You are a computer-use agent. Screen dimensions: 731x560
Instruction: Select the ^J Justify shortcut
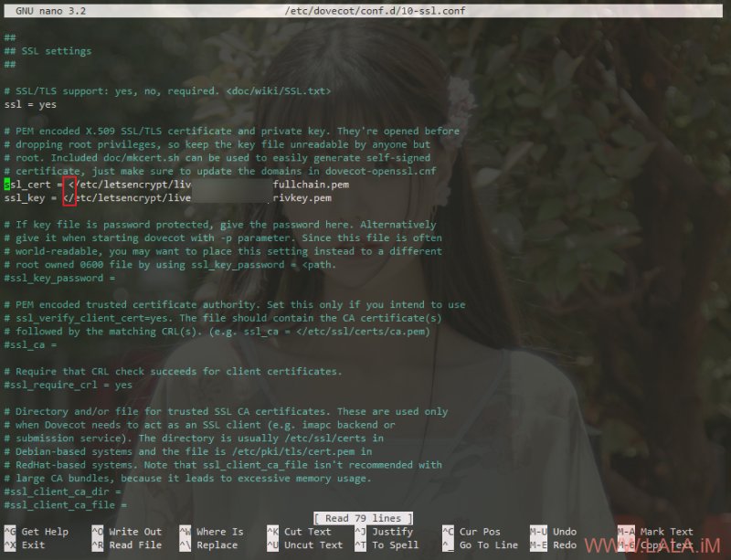[x=384, y=532]
